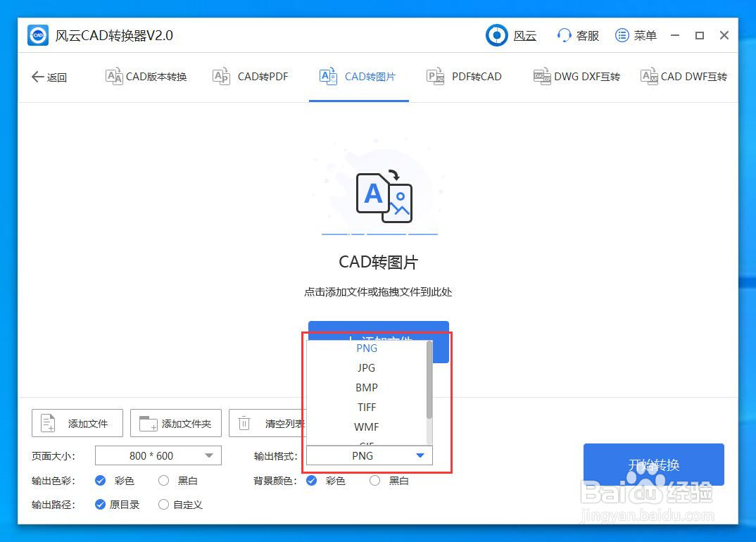Switch to the DWG DXF互转 tab
Image resolution: width=756 pixels, height=542 pixels.
577,77
